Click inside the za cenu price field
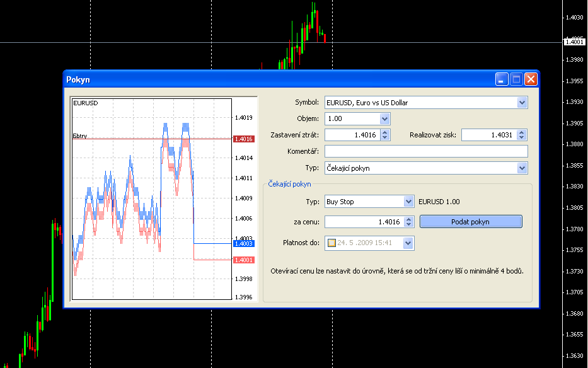Viewport: 588px width, 368px height. point(363,222)
